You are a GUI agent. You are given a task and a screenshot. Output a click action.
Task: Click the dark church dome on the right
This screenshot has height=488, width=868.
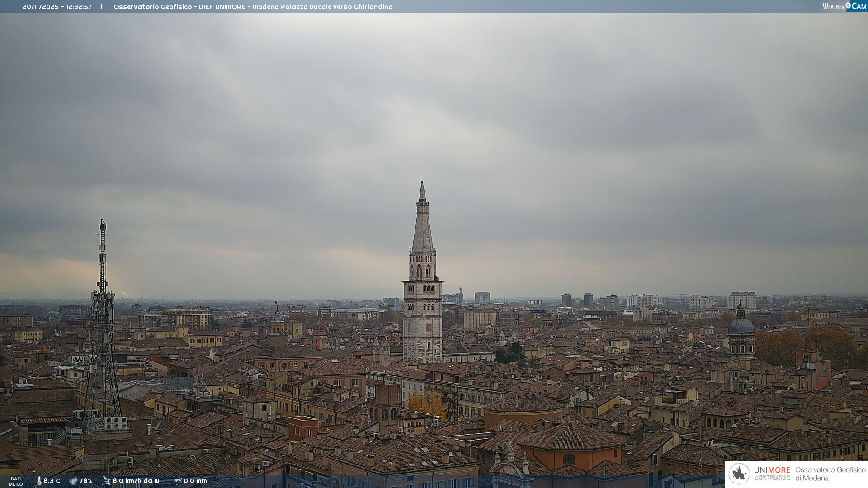click(x=741, y=325)
